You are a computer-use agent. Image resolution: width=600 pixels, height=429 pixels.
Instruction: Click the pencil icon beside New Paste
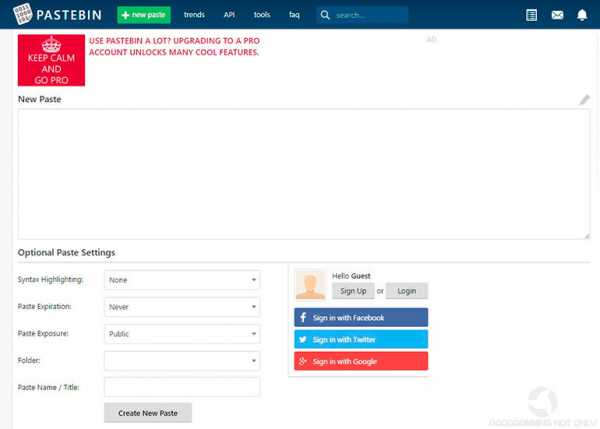tap(584, 100)
